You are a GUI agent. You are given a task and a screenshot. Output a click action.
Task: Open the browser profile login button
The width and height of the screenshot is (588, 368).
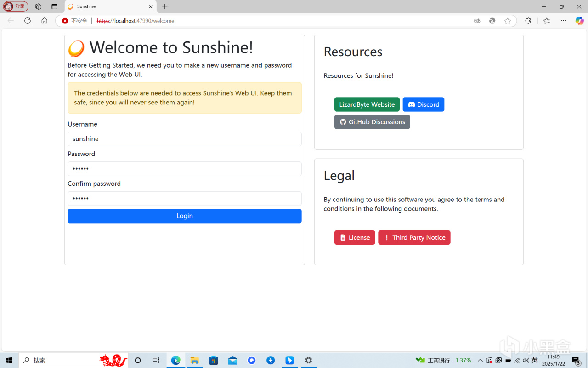pyautogui.click(x=16, y=6)
